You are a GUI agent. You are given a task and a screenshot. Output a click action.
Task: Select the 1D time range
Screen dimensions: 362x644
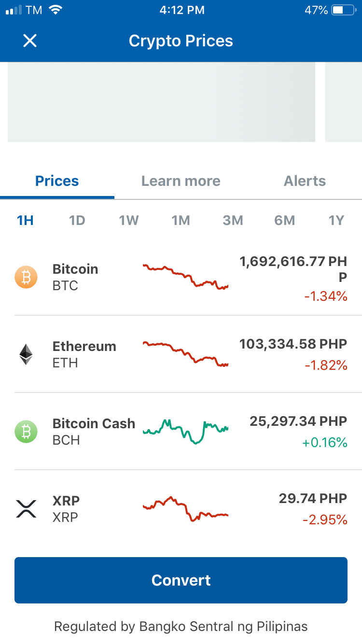point(77,221)
